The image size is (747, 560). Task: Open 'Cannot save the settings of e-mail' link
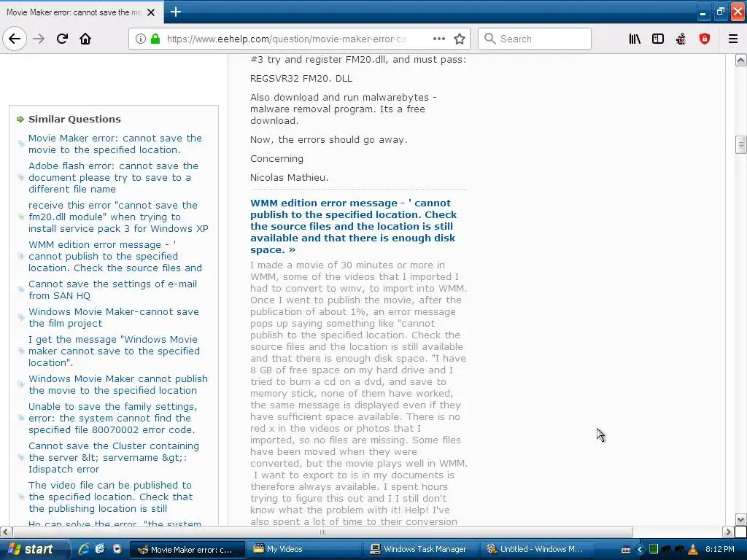[x=112, y=289]
